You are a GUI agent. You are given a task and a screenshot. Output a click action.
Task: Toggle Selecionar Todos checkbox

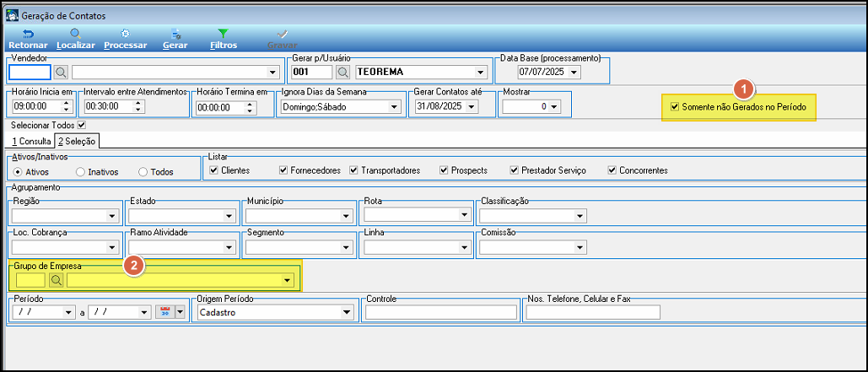[x=82, y=125]
